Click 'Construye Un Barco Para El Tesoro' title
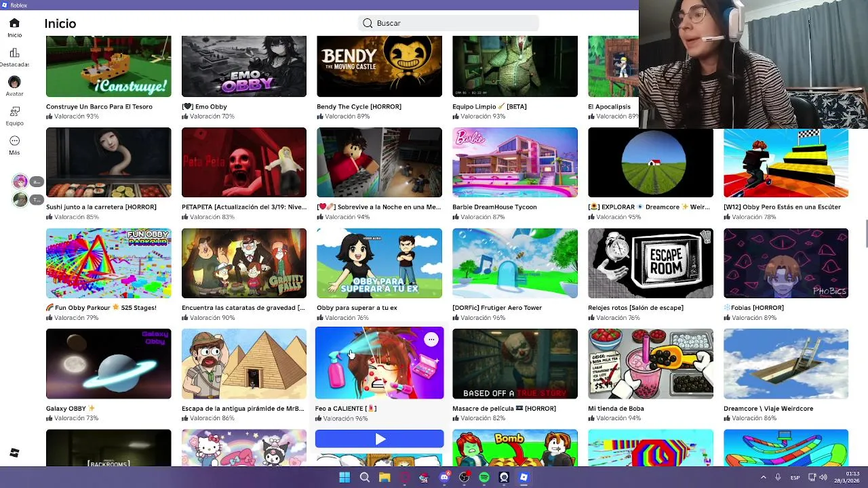This screenshot has height=488, width=868. (99, 106)
